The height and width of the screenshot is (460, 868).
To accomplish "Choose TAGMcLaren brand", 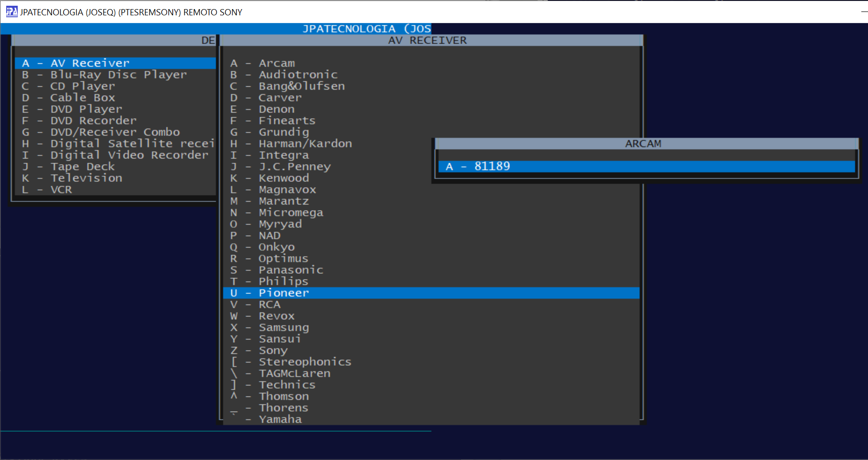I will click(431, 373).
